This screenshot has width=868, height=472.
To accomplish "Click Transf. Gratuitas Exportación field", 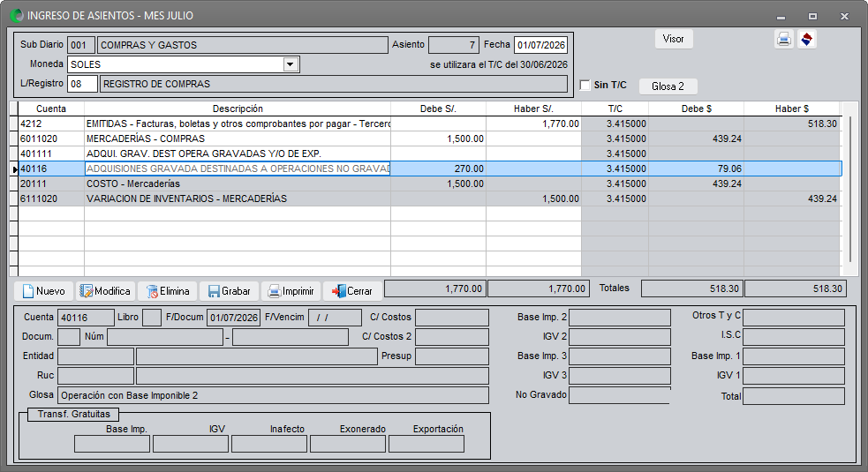I will [x=426, y=444].
